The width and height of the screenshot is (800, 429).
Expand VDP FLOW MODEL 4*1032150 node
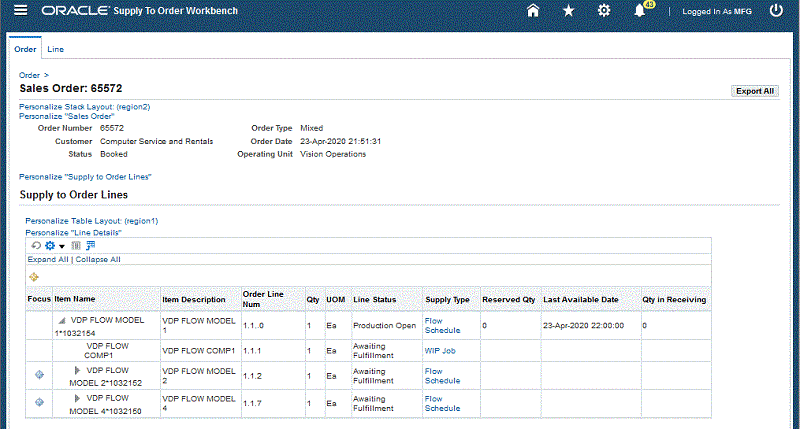point(77,398)
